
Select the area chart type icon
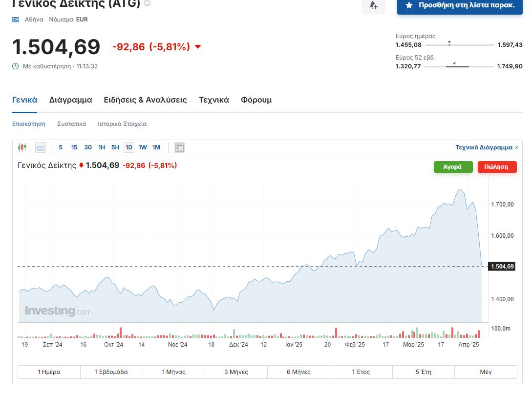40,147
